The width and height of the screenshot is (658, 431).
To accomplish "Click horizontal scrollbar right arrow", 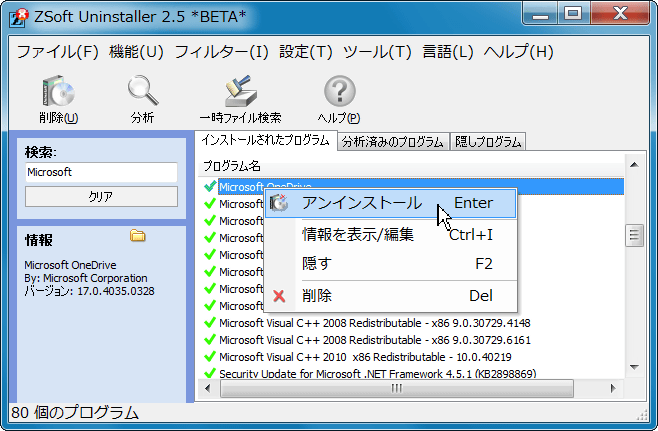I will coord(613,389).
